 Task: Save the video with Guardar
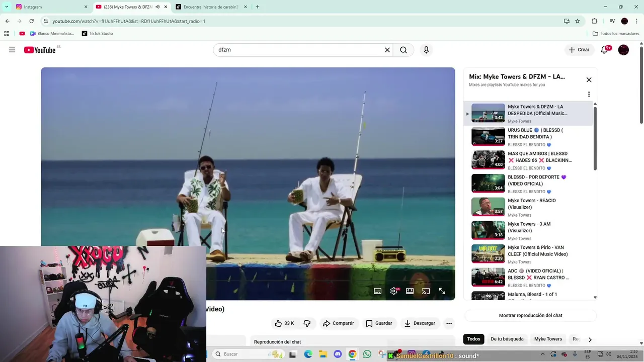click(379, 323)
